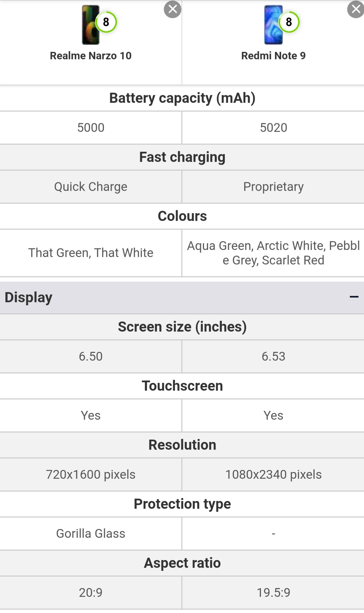Remove Redmi Note 9 from comparison
This screenshot has height=613, width=364.
tap(356, 9)
